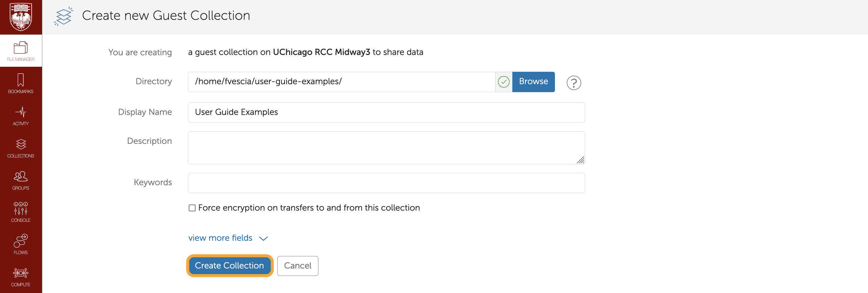Screen dimensions: 868x293
Task: Open the Compute sidebar icon
Action: pos(21,277)
